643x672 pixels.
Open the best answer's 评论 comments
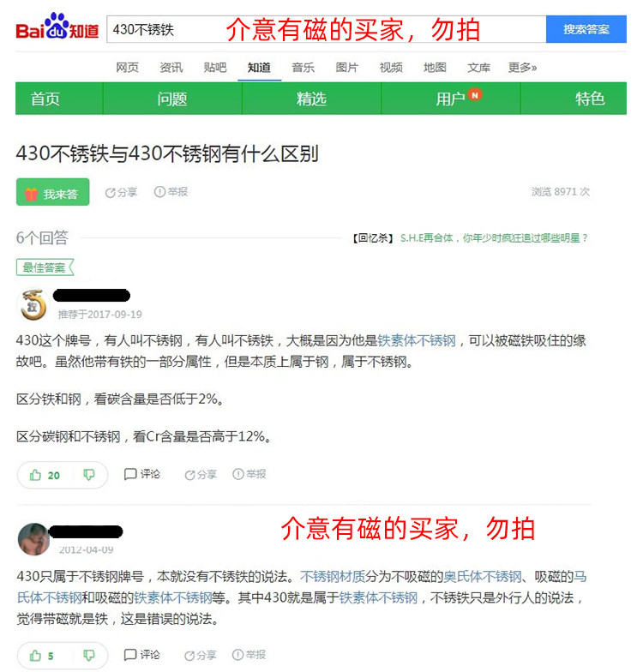click(142, 474)
